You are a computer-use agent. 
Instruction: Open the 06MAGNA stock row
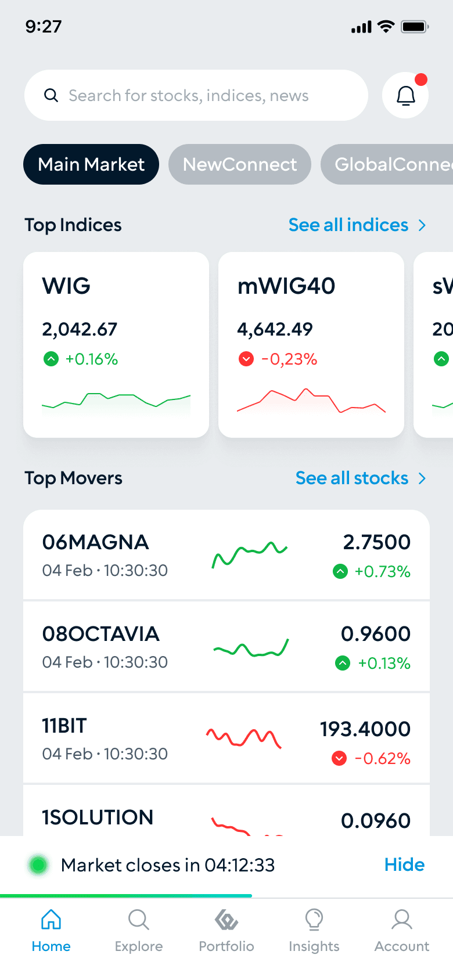click(x=227, y=554)
